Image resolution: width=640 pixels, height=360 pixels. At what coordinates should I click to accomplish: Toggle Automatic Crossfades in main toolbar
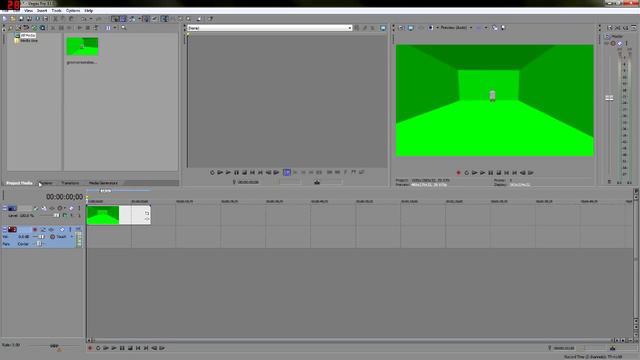(123, 19)
